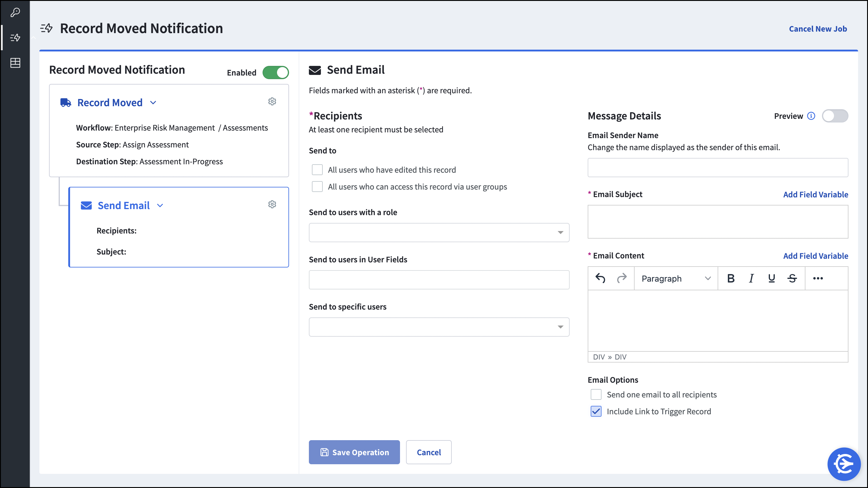The width and height of the screenshot is (868, 488).
Task: Open Send Email card gear settings
Action: pyautogui.click(x=272, y=204)
